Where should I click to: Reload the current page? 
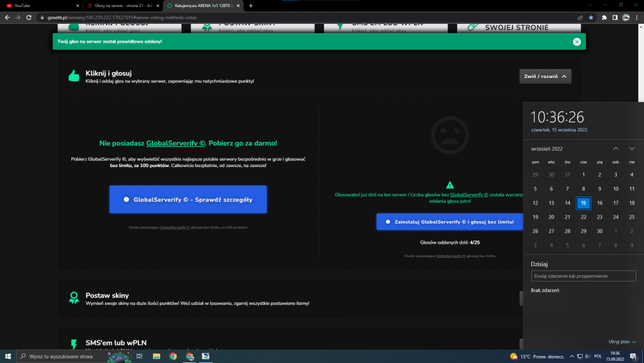click(x=29, y=17)
